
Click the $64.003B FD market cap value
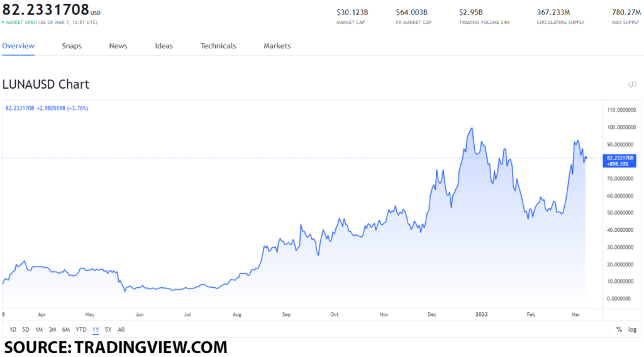pos(411,13)
